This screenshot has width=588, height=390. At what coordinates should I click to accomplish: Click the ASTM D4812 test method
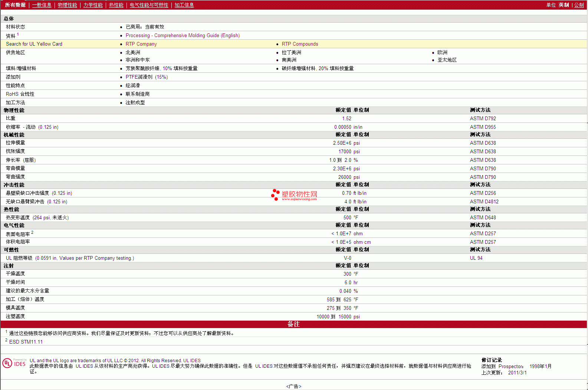484,201
